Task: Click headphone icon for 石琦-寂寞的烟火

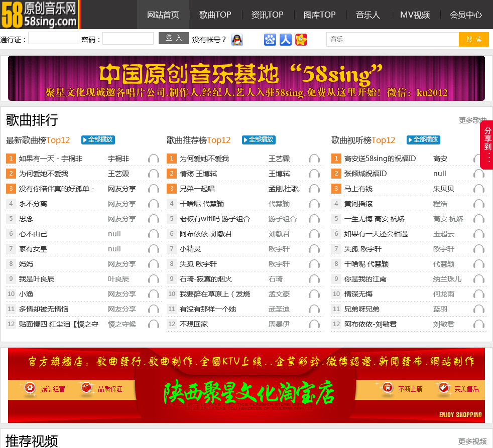Action: [314, 279]
